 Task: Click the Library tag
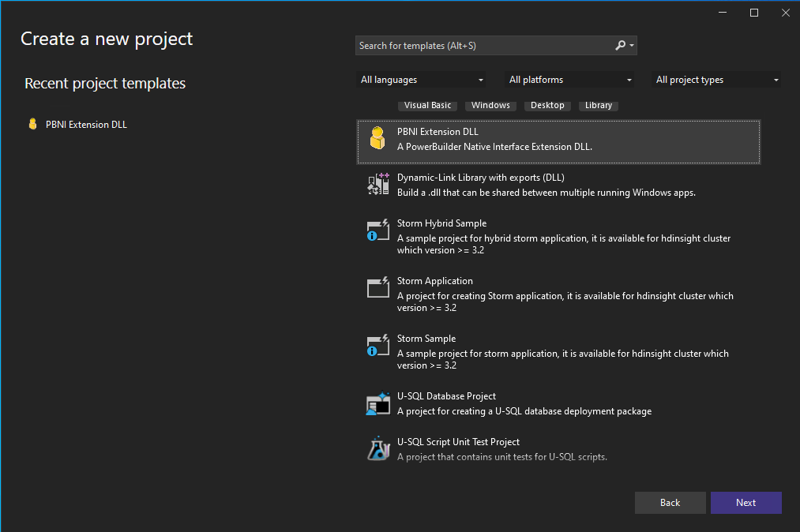click(x=599, y=105)
